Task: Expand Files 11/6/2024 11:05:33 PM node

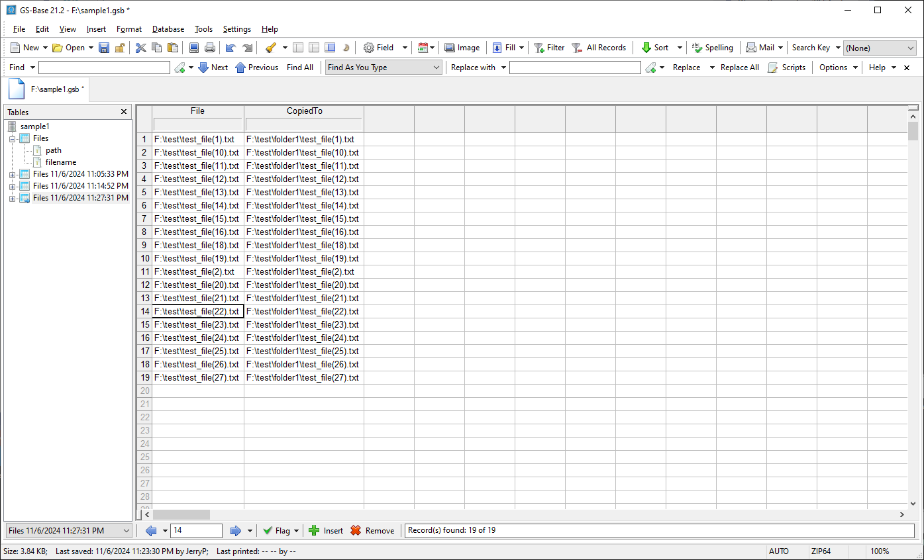Action: coord(12,175)
